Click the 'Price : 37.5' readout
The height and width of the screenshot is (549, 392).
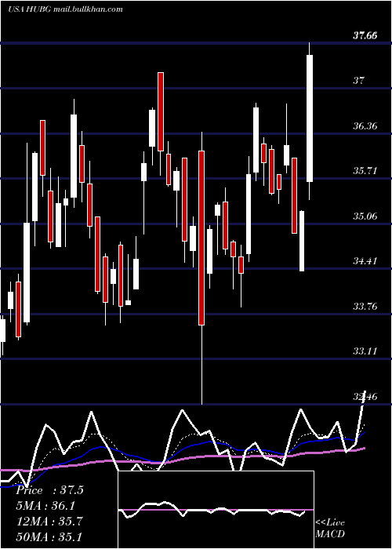coord(49,490)
